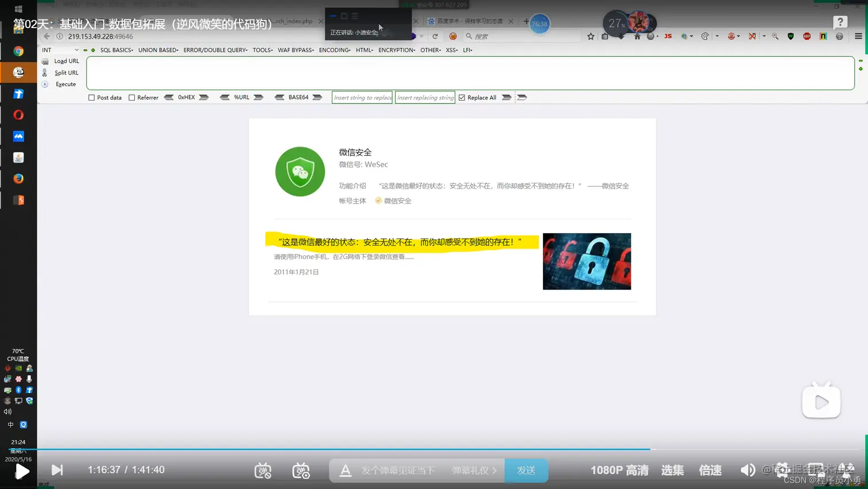
Task: Focus the browser search box
Action: click(x=522, y=36)
